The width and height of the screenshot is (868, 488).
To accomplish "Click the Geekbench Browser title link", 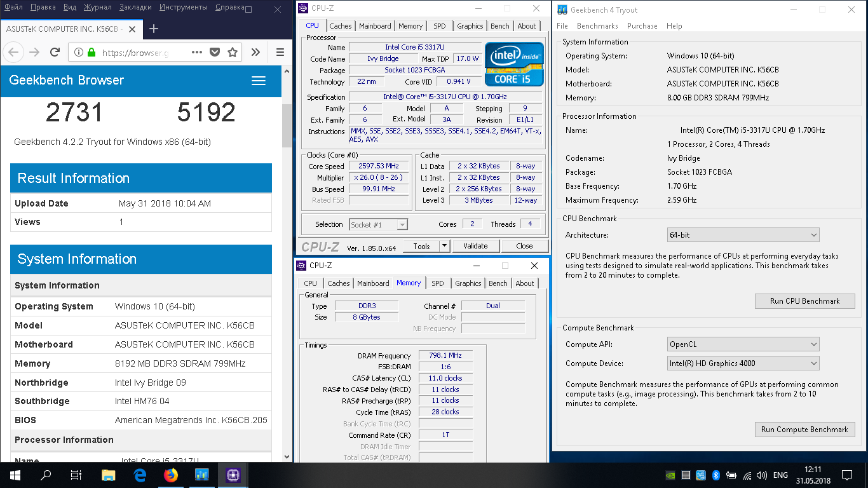I will tap(66, 80).
